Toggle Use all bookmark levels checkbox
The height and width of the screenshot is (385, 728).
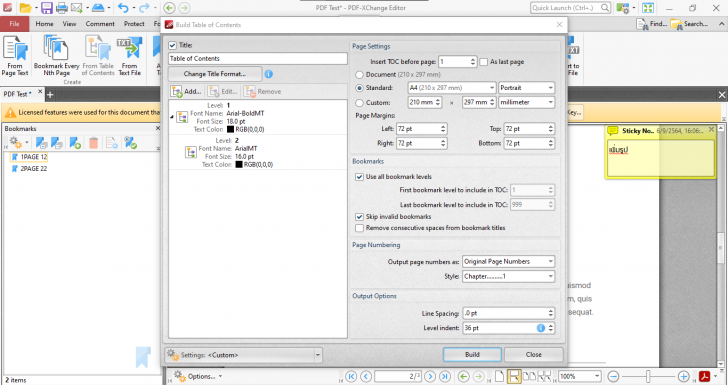[359, 177]
